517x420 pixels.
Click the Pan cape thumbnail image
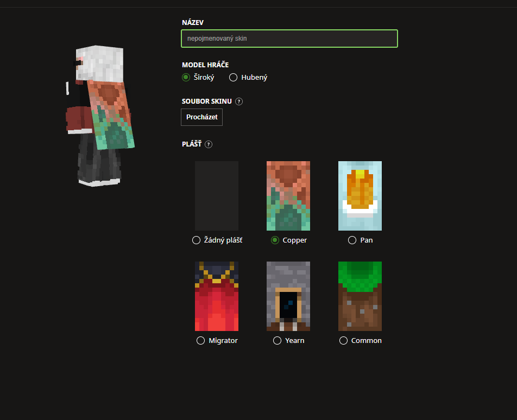(360, 196)
